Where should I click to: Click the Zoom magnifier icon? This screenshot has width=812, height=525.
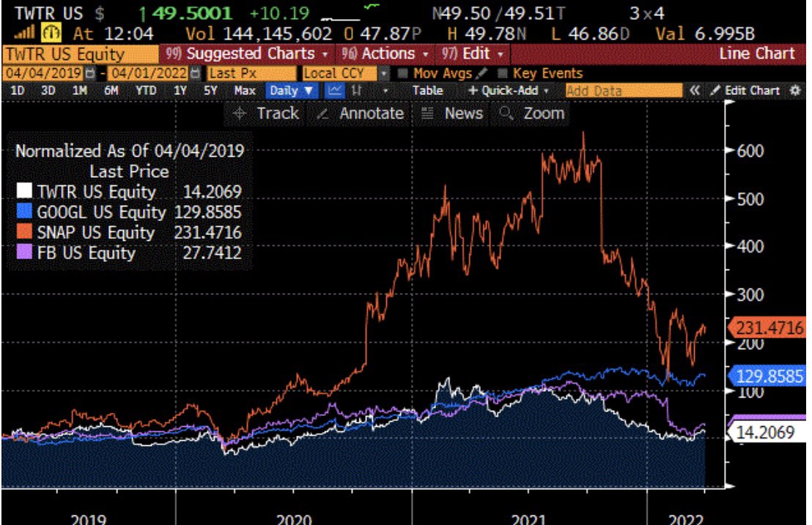click(506, 113)
